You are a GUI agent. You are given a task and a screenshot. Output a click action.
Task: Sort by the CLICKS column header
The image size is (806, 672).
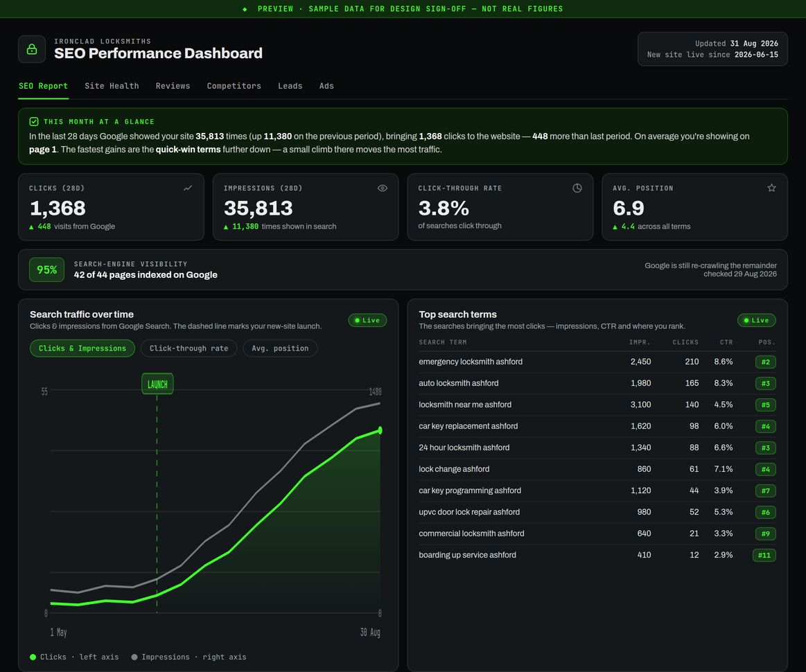point(685,342)
